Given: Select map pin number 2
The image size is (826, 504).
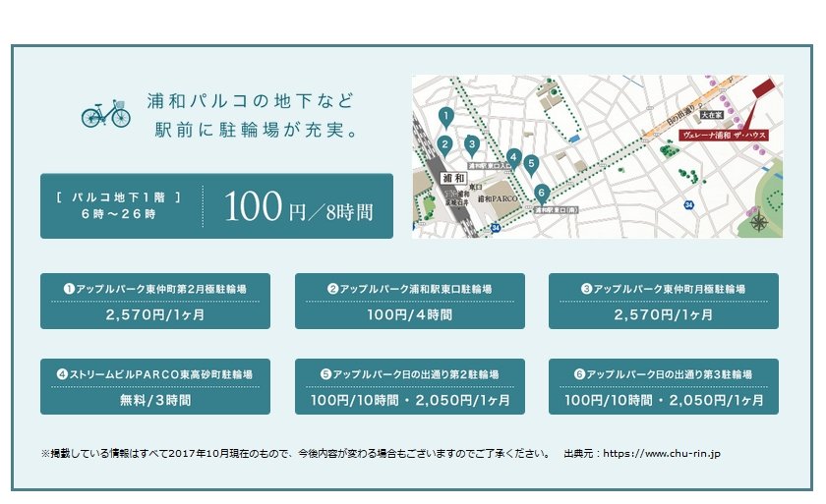Looking at the screenshot, I should point(445,146).
